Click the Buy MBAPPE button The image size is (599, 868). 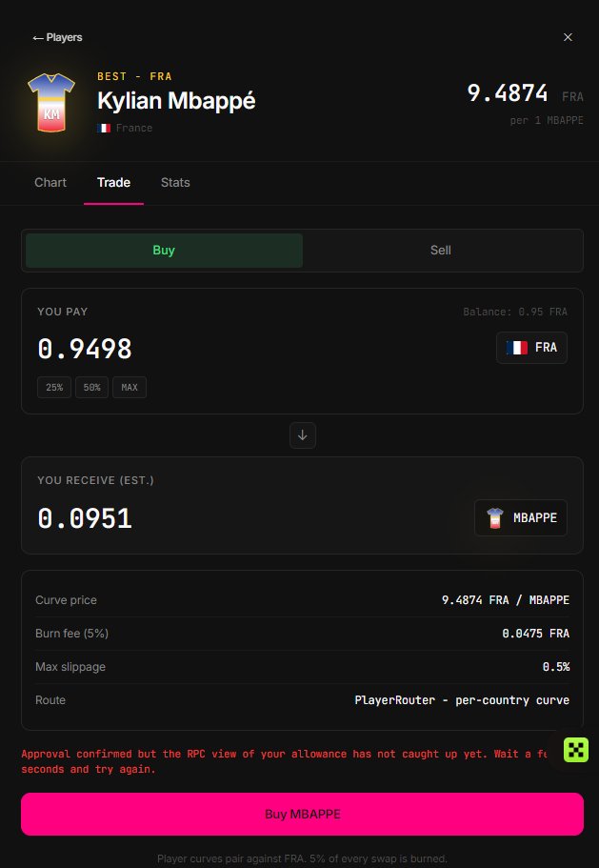303,814
